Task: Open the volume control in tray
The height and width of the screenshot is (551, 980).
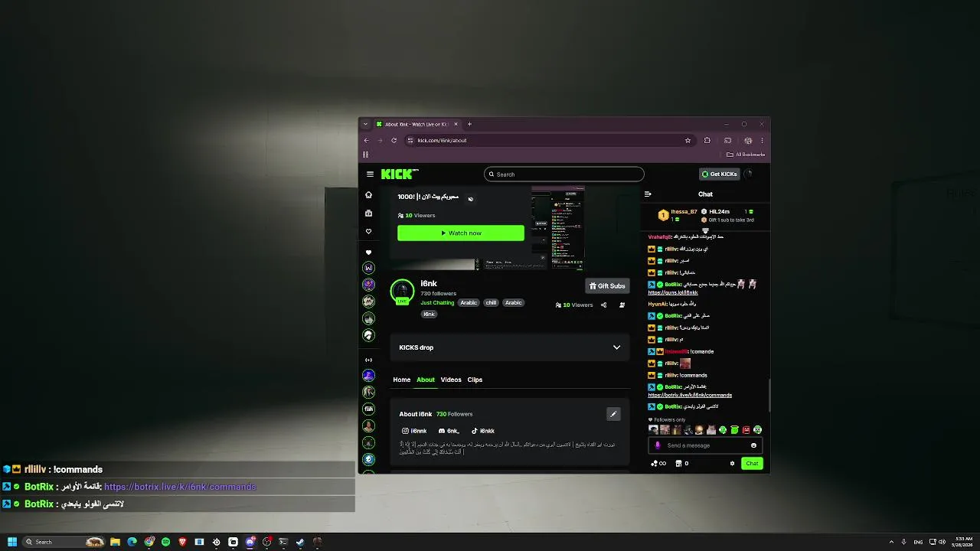Action: [x=942, y=542]
